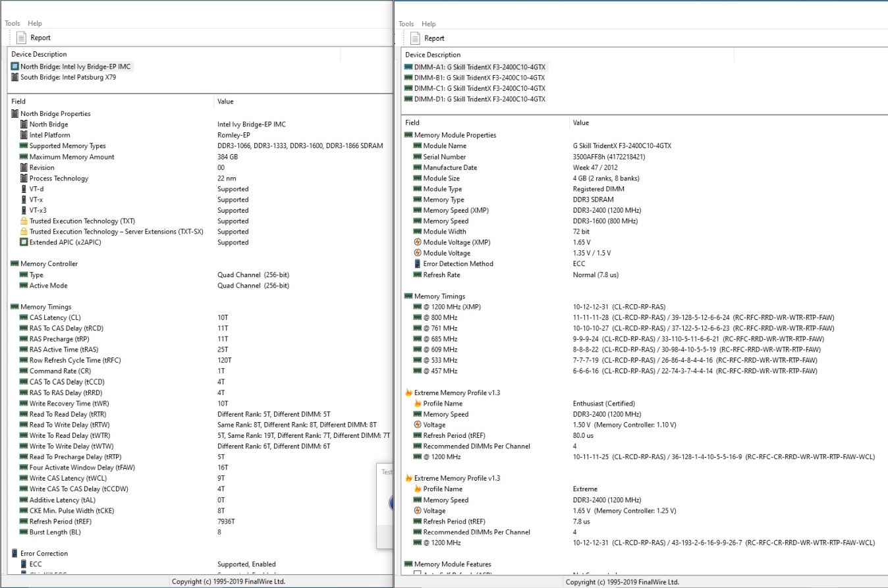Image resolution: width=888 pixels, height=588 pixels.
Task: Select the Additive Latency (tAL) row
Action: tap(200, 500)
